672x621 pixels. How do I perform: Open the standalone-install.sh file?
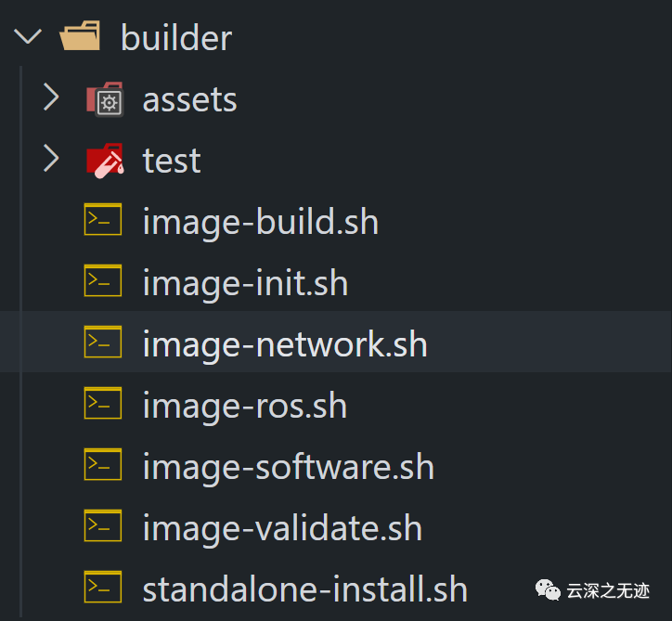click(304, 589)
